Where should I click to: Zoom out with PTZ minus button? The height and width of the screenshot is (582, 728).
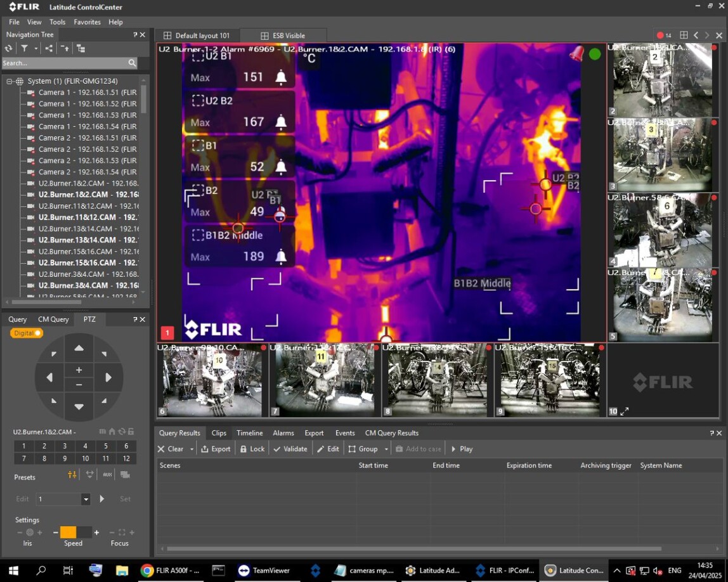pyautogui.click(x=79, y=385)
